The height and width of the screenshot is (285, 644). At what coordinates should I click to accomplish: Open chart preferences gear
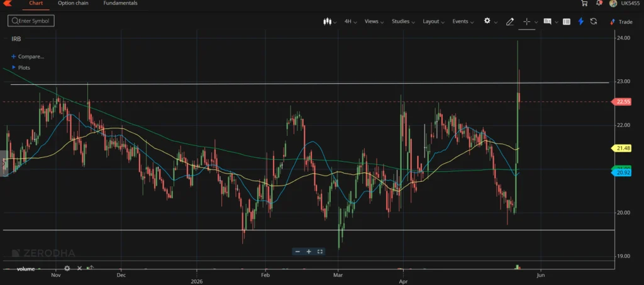pos(487,21)
